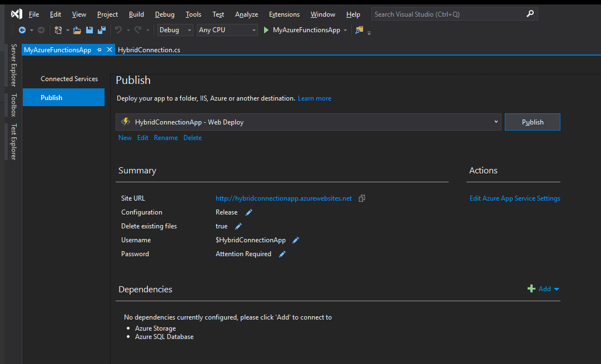Open toolbar options overflow arrow
601x364 pixels.
coord(369,33)
